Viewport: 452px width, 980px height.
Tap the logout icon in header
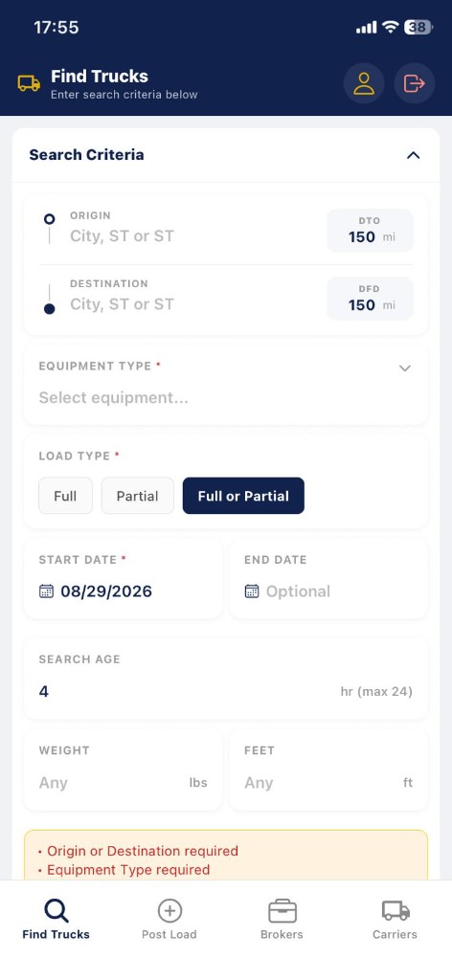(414, 83)
